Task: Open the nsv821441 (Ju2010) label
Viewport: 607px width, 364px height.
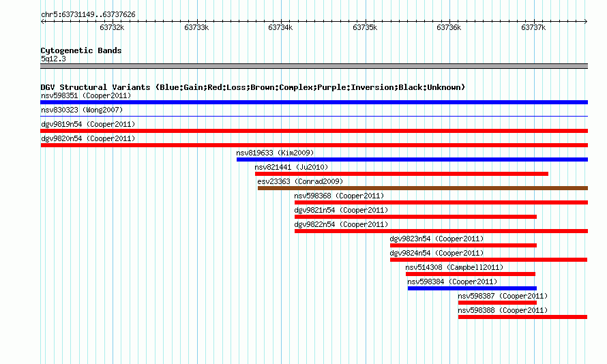Action: (291, 167)
